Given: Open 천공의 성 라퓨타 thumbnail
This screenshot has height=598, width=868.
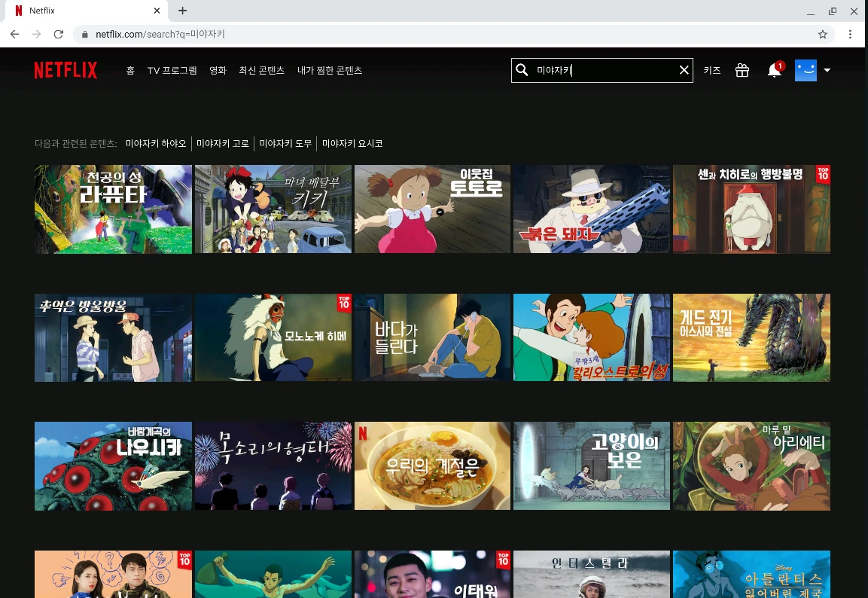Looking at the screenshot, I should (113, 209).
